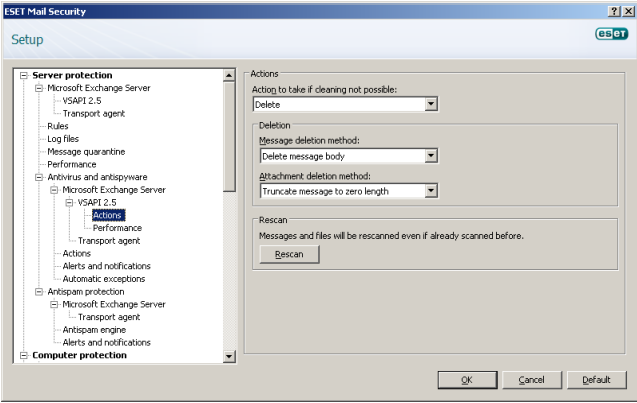Select Server protection in tree

point(72,76)
